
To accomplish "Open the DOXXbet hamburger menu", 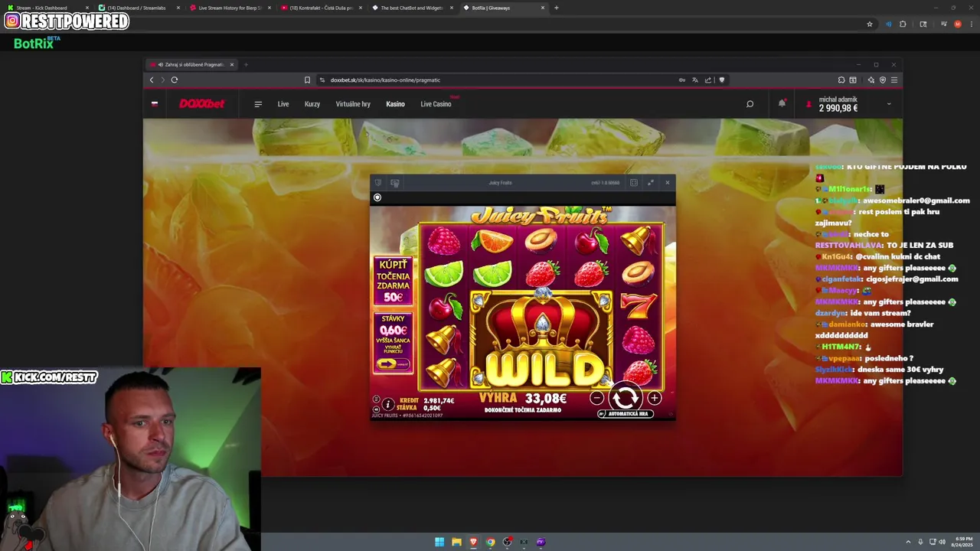I will [x=258, y=104].
